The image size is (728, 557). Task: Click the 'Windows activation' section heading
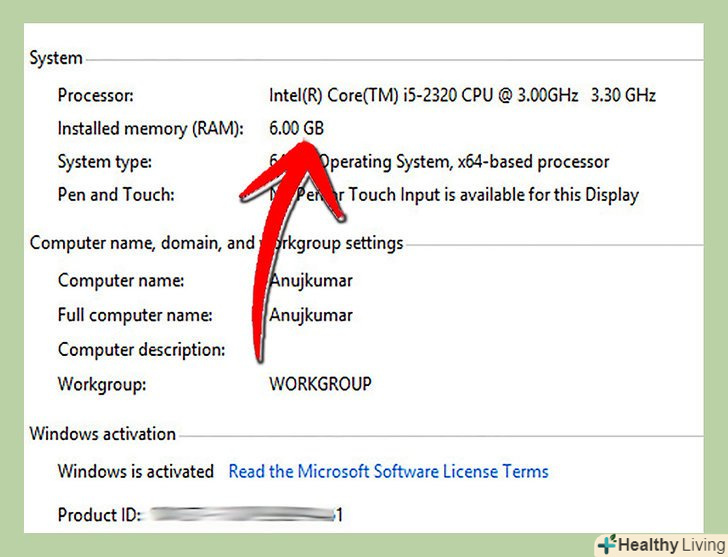point(103,434)
